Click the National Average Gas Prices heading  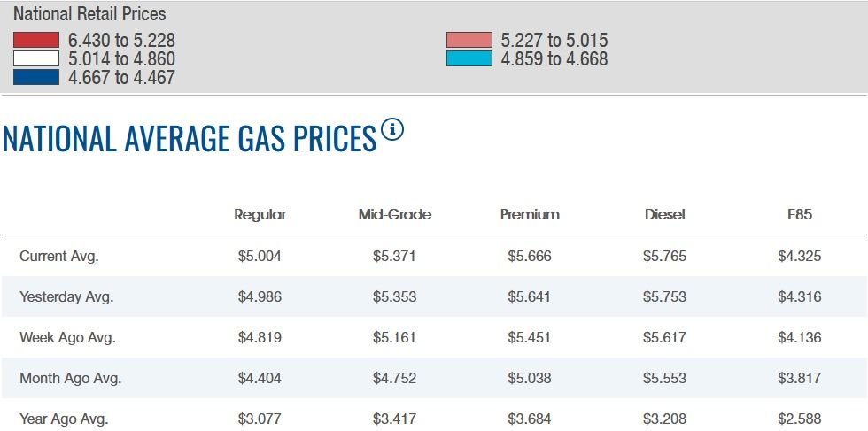[190, 139]
